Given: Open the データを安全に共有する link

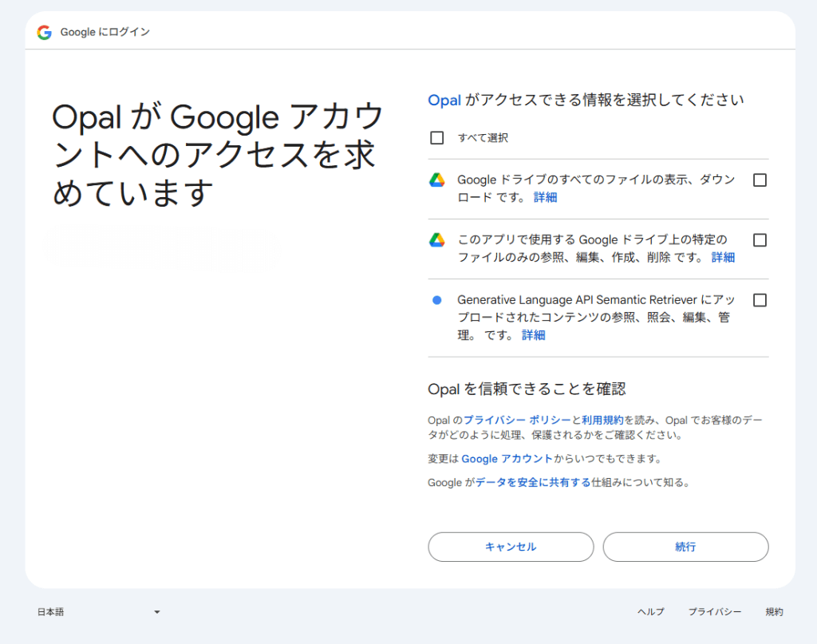Looking at the screenshot, I should pos(533,483).
